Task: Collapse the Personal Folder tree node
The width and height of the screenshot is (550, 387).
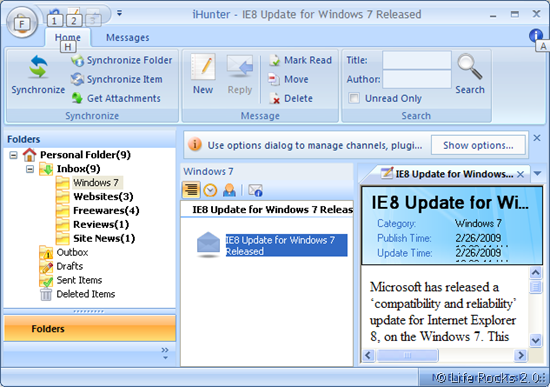Action: 13,155
